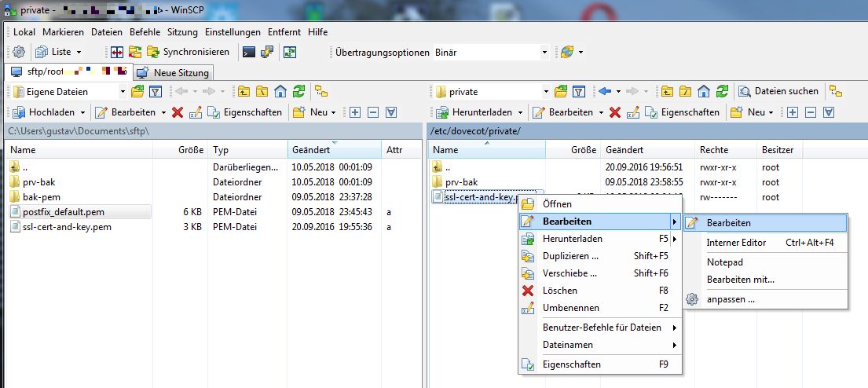
Task: Open local folder icon beside Eigene Dateien
Action: [137, 91]
